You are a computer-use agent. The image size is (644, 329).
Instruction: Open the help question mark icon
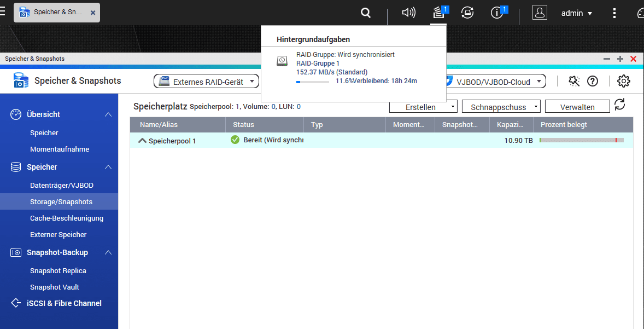[592, 81]
